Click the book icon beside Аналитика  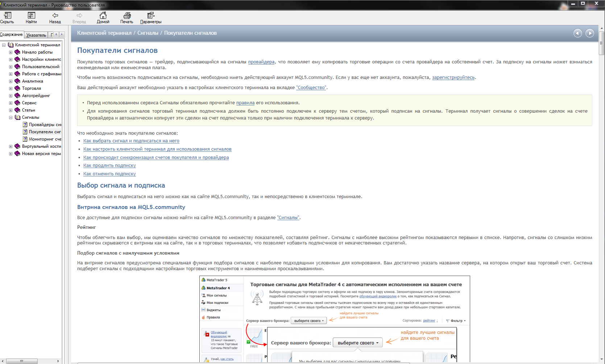[x=17, y=81]
